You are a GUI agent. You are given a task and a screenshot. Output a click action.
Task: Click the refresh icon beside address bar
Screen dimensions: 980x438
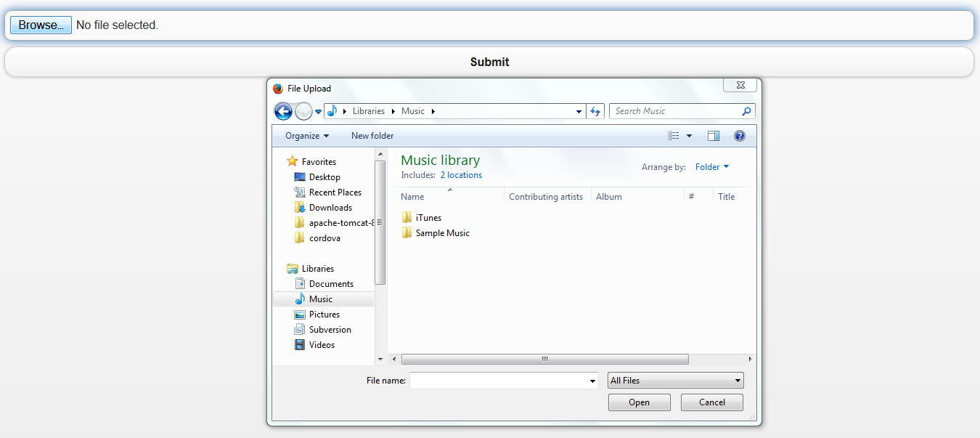coord(595,111)
